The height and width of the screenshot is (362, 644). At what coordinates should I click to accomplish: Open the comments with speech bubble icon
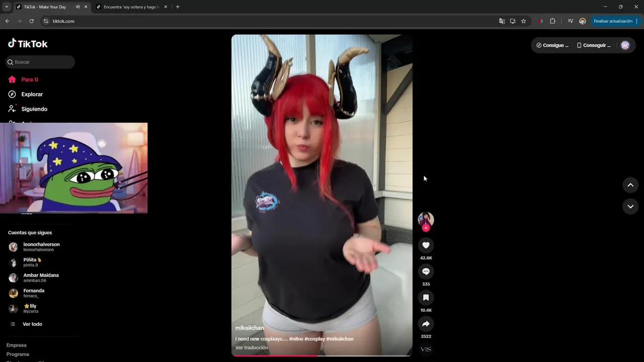(426, 271)
